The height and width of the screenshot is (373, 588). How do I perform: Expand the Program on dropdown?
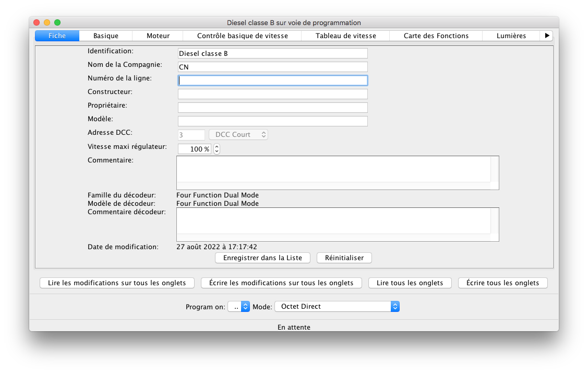pos(239,307)
